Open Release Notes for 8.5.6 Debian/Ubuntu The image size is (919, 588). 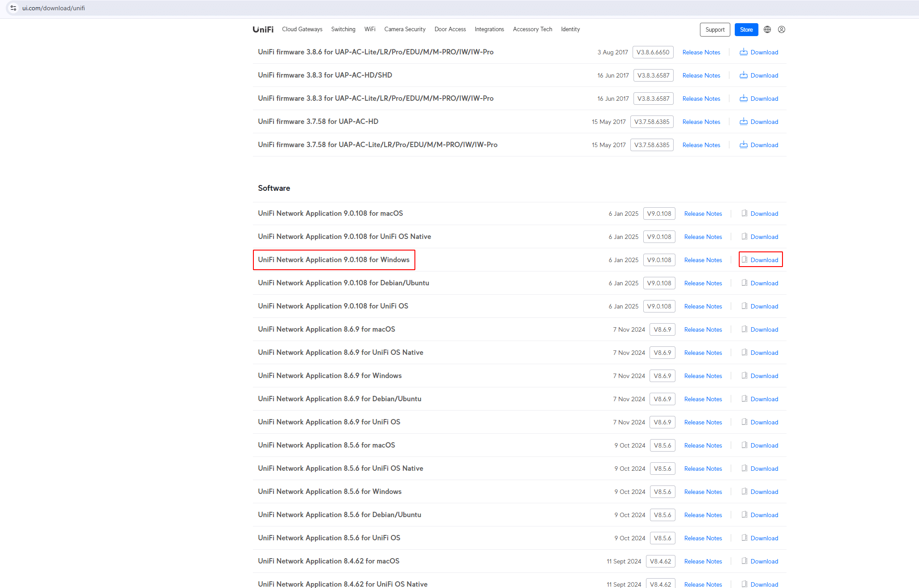pos(703,515)
